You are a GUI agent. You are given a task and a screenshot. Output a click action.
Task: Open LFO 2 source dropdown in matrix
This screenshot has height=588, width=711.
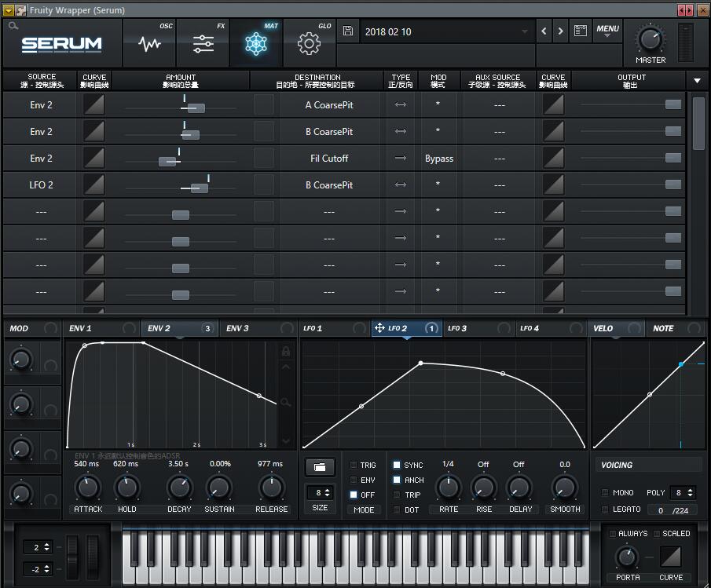[41, 184]
